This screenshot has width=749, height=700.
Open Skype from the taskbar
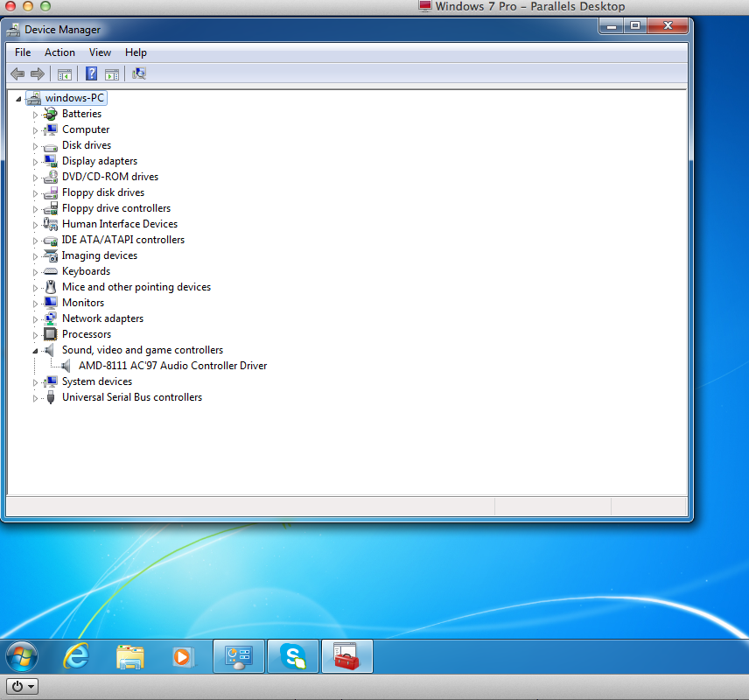(x=293, y=656)
